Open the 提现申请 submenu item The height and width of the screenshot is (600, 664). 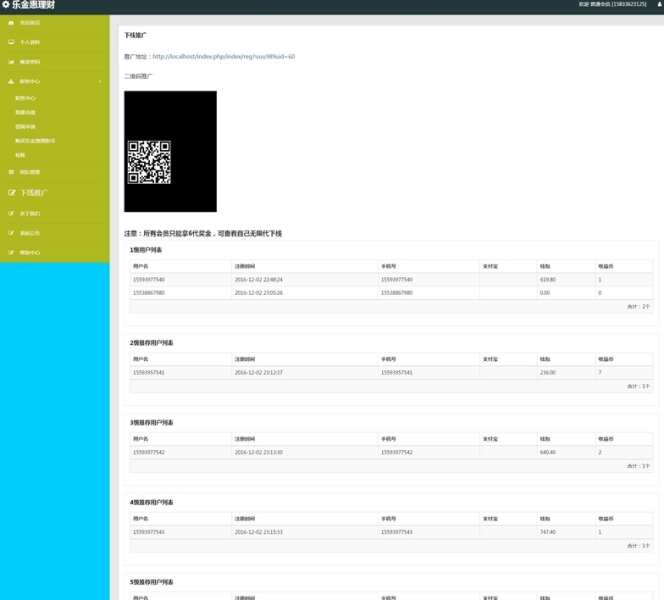[25, 127]
